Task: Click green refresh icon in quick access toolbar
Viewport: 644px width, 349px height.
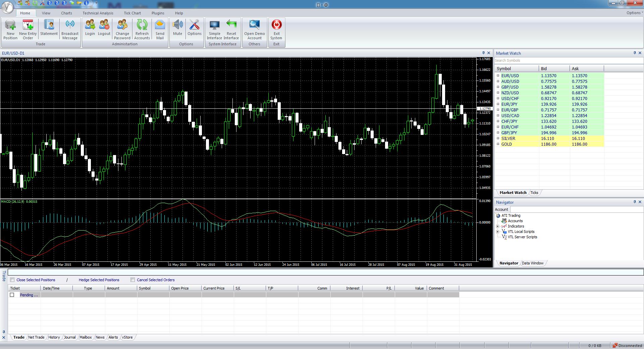Action: [35, 3]
